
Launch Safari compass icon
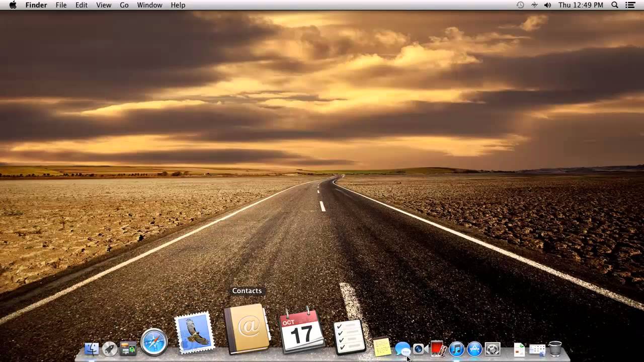point(154,342)
